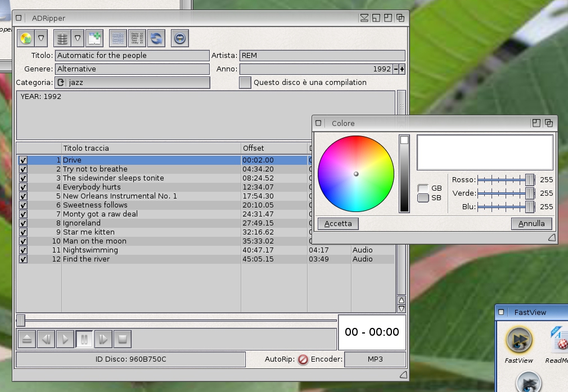Expand dropdown arrow next to CD icon

coord(41,38)
